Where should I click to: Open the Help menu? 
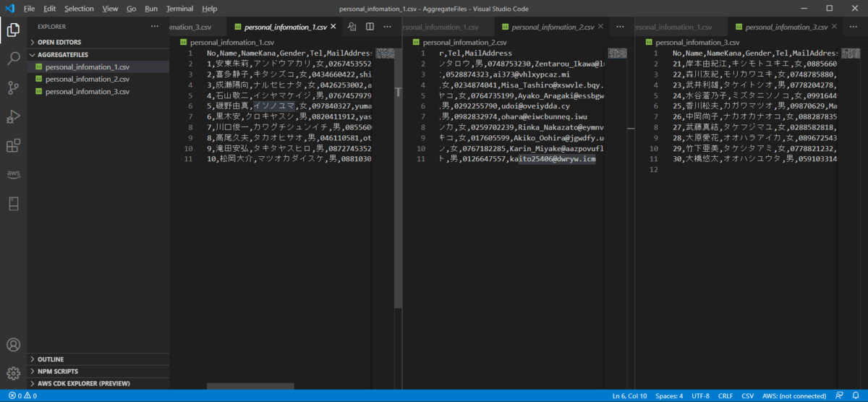tap(210, 9)
